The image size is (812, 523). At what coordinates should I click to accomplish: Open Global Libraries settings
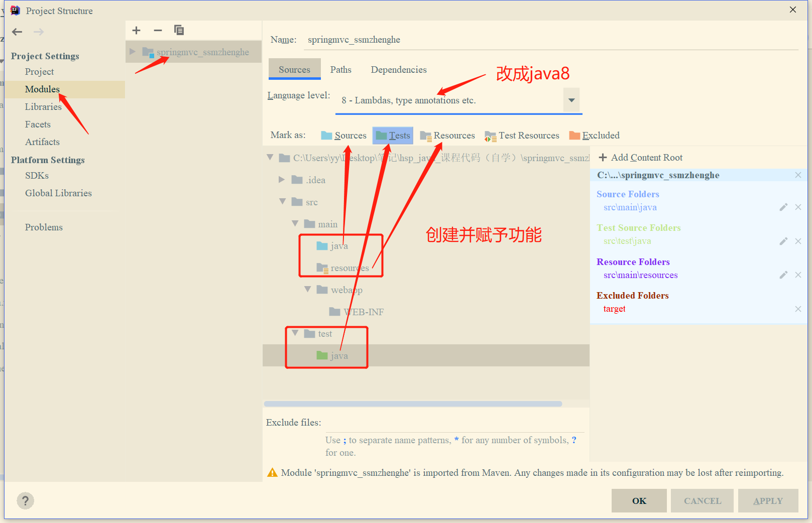pos(58,193)
